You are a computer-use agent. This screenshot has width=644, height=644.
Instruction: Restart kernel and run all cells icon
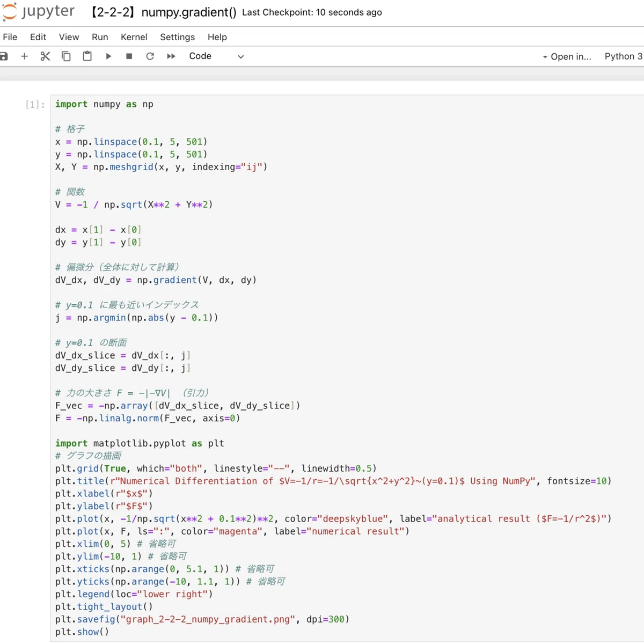[x=171, y=56]
